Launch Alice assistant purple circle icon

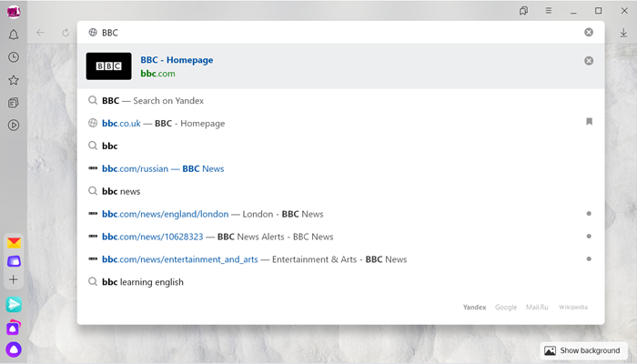coord(14,349)
